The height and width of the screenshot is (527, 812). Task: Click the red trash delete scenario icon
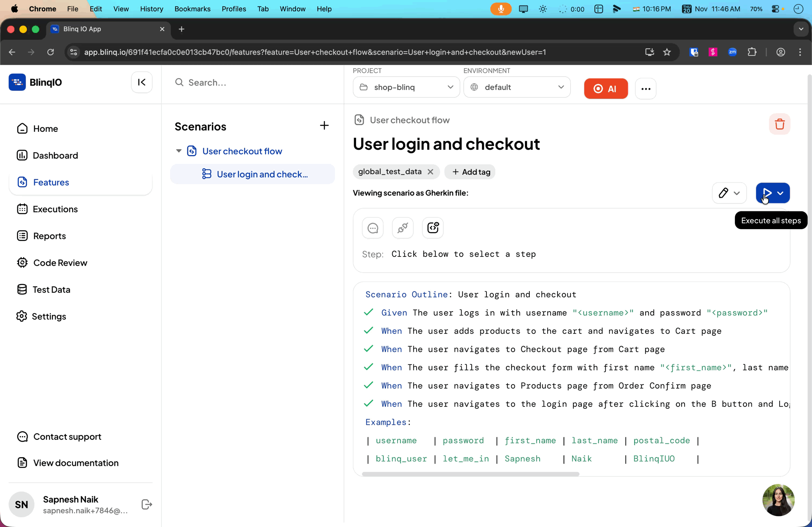click(779, 124)
